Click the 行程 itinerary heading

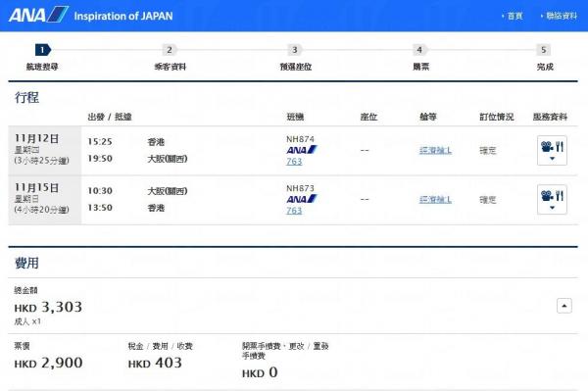point(26,97)
